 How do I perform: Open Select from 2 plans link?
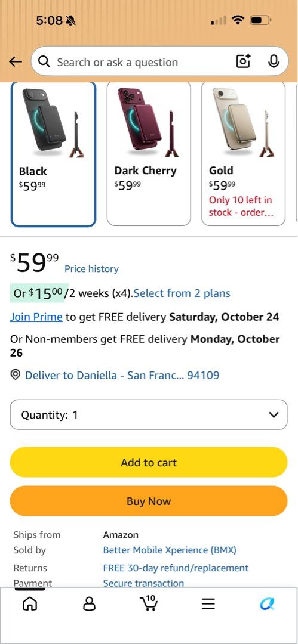click(182, 293)
